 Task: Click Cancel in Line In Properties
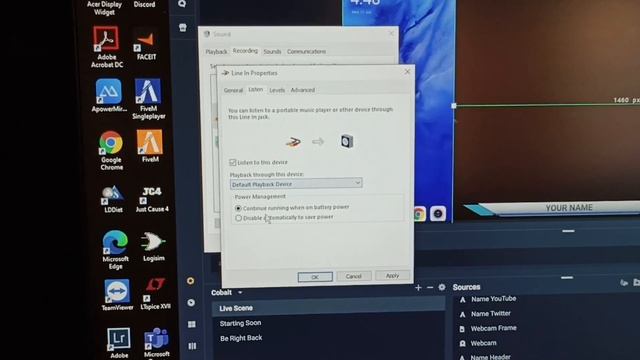[x=353, y=276]
